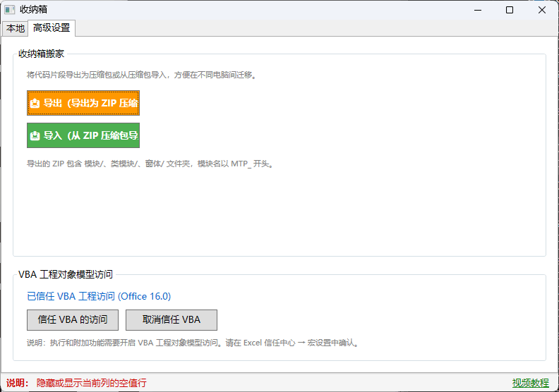Click the status bar text 隐藏或显示当前列的空值行
The width and height of the screenshot is (559, 392).
(x=91, y=383)
